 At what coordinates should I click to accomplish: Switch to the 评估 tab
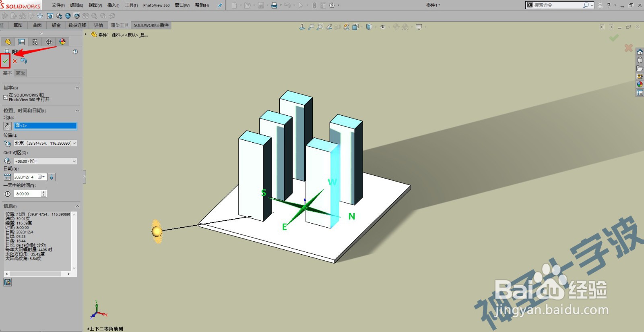click(x=99, y=25)
